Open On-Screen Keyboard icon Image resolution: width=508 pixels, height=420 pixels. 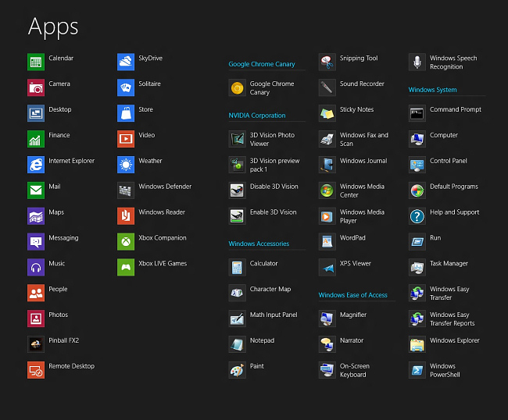coord(327,370)
